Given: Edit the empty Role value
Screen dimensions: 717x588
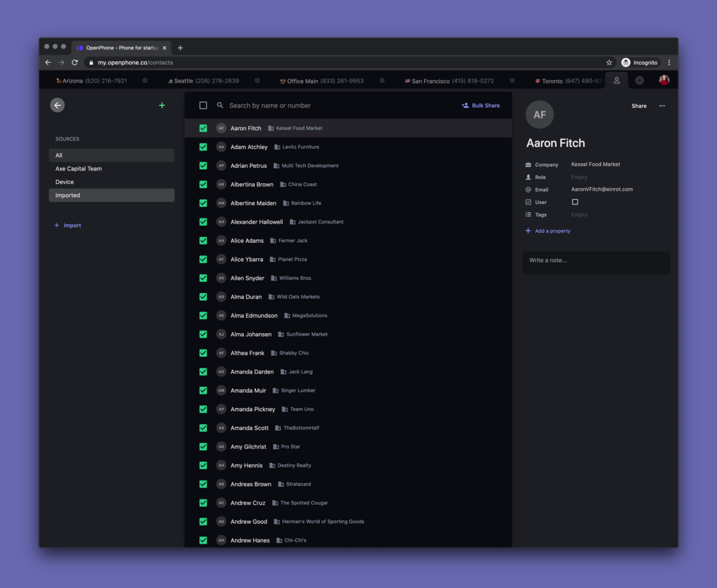Looking at the screenshot, I should [579, 177].
